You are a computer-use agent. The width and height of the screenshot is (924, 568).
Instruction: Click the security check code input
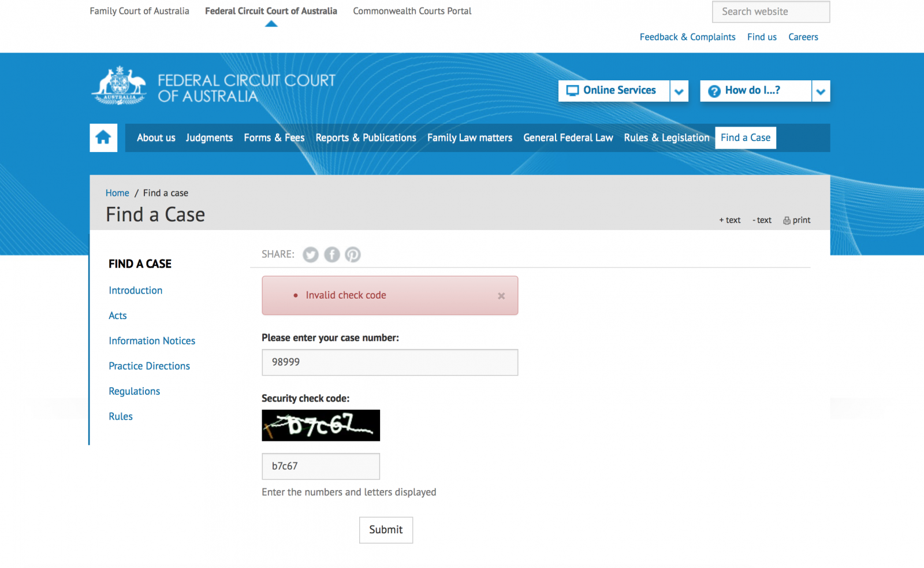click(x=321, y=466)
